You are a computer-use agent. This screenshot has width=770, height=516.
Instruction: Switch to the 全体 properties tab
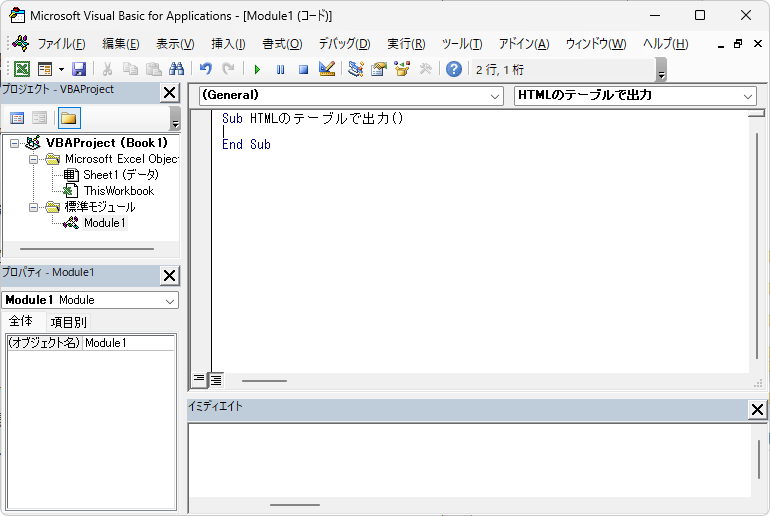(21, 322)
